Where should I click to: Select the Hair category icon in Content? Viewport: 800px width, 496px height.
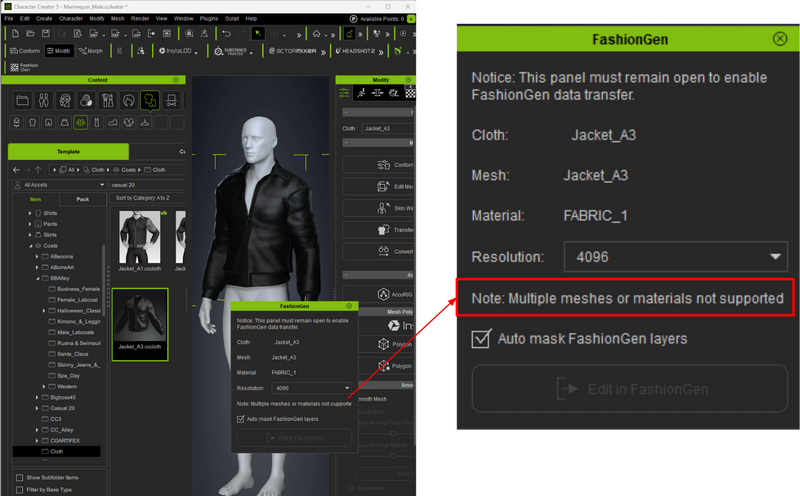click(129, 100)
